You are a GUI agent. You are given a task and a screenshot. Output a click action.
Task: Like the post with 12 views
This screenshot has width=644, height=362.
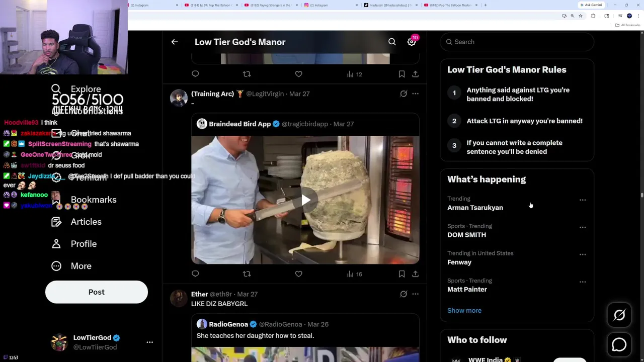[x=298, y=74]
